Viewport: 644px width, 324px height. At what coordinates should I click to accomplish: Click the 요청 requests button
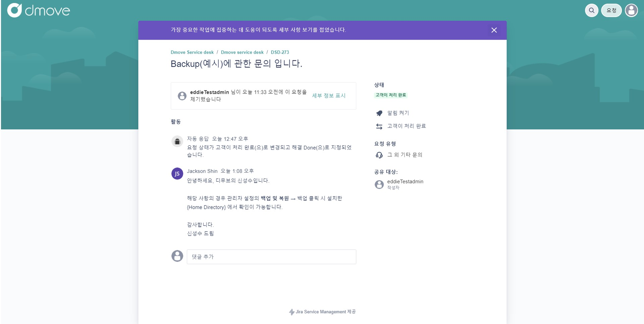point(611,10)
